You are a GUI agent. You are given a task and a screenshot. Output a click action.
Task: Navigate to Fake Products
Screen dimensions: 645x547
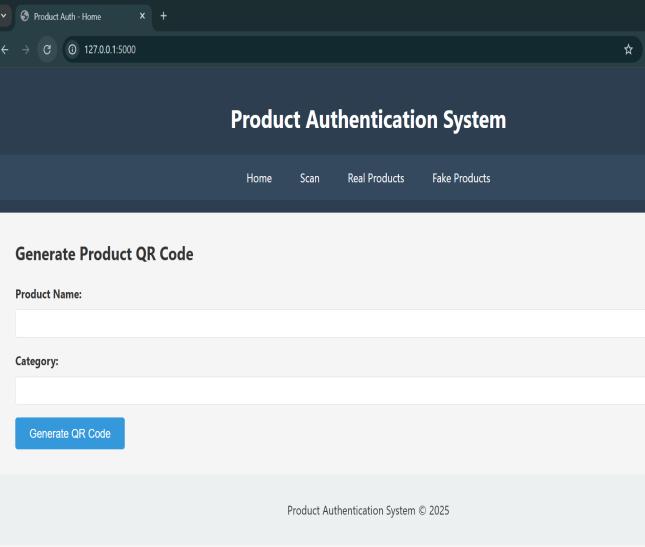tap(461, 178)
